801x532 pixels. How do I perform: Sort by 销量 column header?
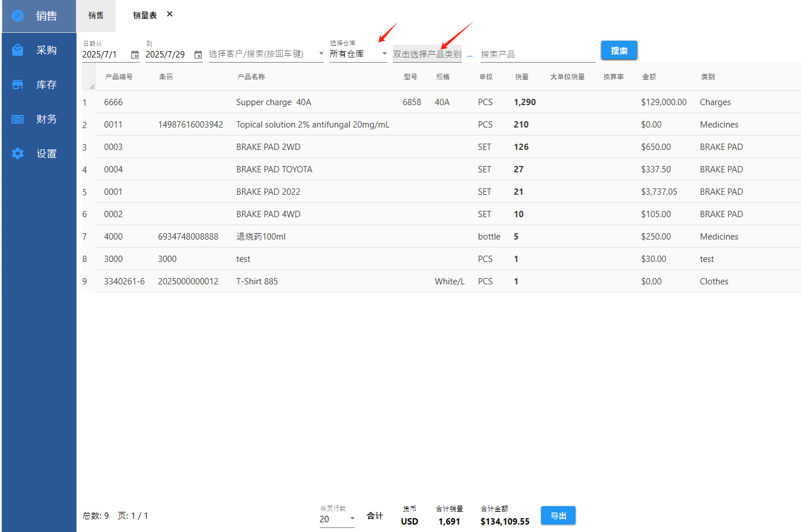[x=522, y=77]
